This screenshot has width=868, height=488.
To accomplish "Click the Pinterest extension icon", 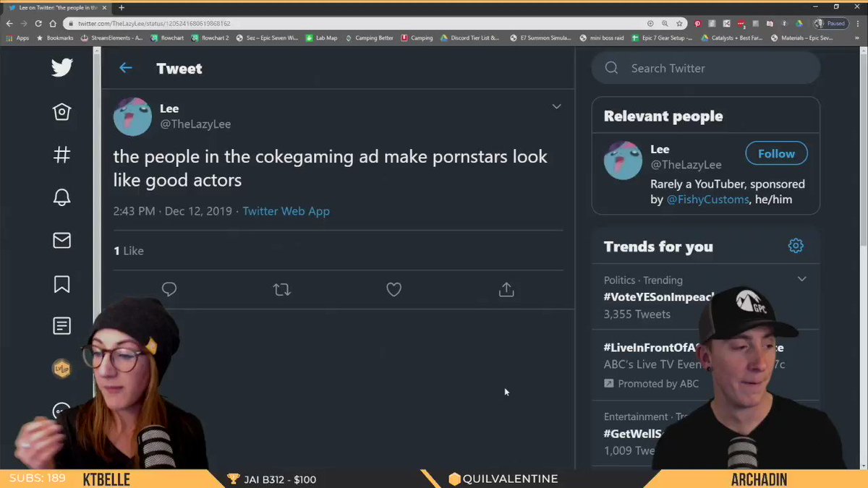I will pos(698,24).
